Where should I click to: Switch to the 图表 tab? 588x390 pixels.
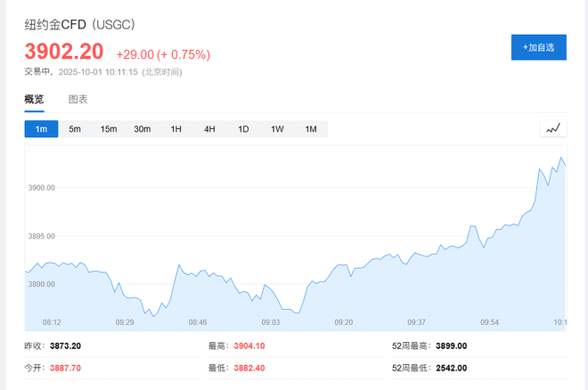tap(78, 100)
